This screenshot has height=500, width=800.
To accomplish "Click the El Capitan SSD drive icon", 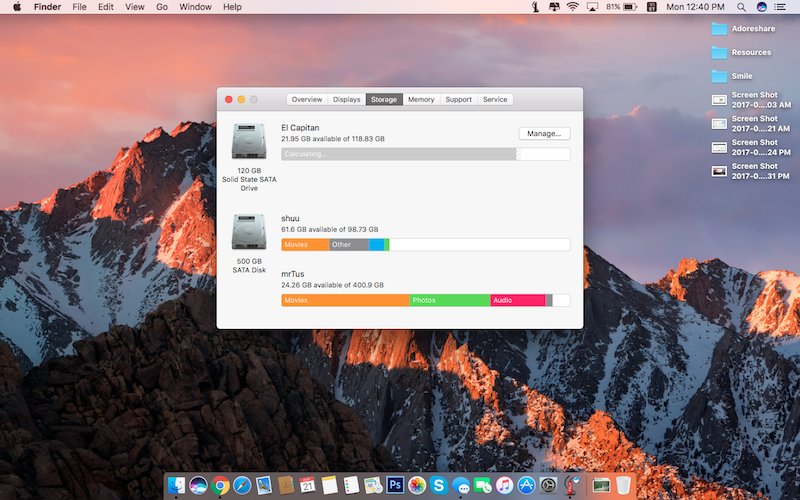I will [x=248, y=142].
